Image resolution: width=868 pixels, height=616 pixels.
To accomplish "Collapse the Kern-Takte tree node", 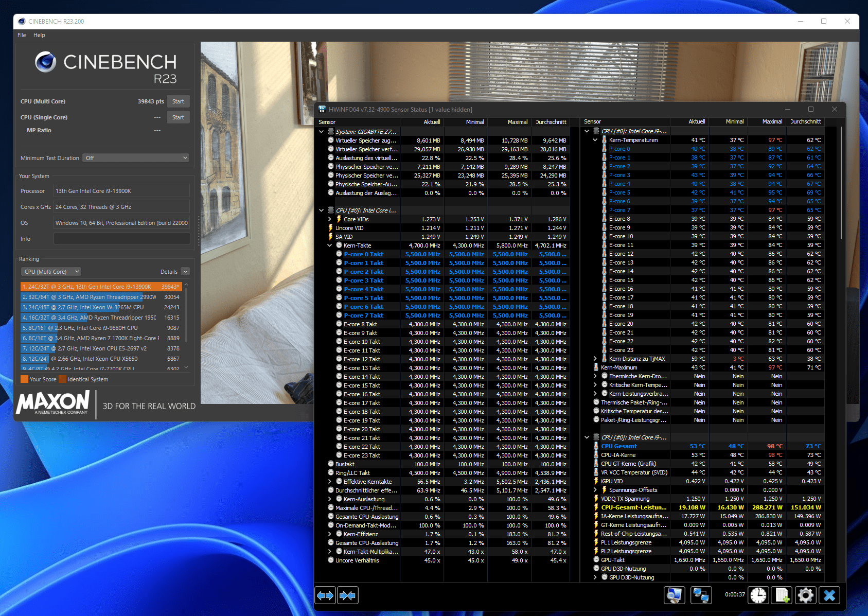I will [x=330, y=245].
